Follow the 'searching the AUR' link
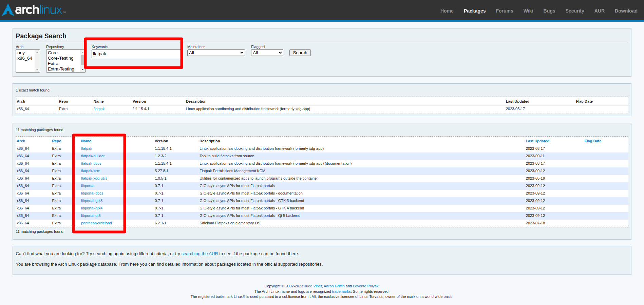The width and height of the screenshot is (644, 305). 200,254
